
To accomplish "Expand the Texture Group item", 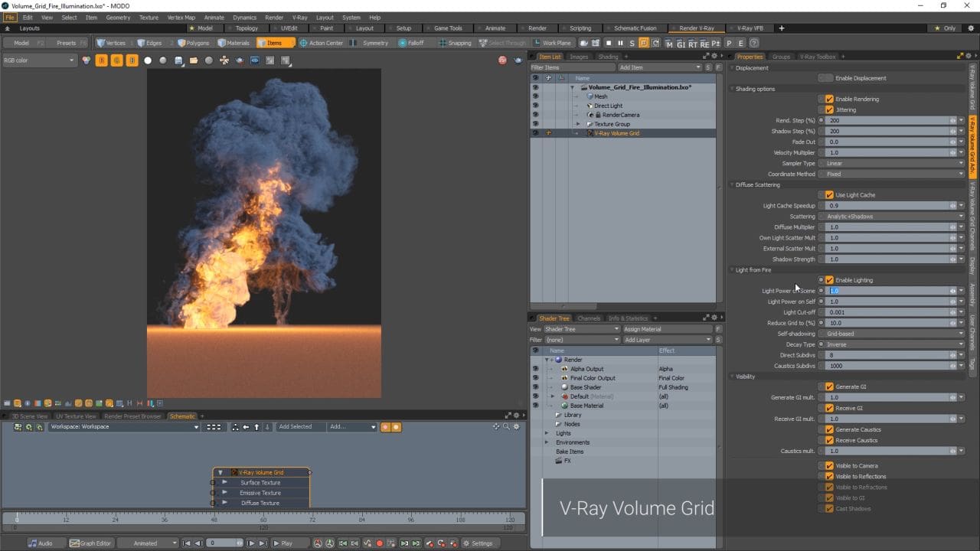I will tap(578, 124).
